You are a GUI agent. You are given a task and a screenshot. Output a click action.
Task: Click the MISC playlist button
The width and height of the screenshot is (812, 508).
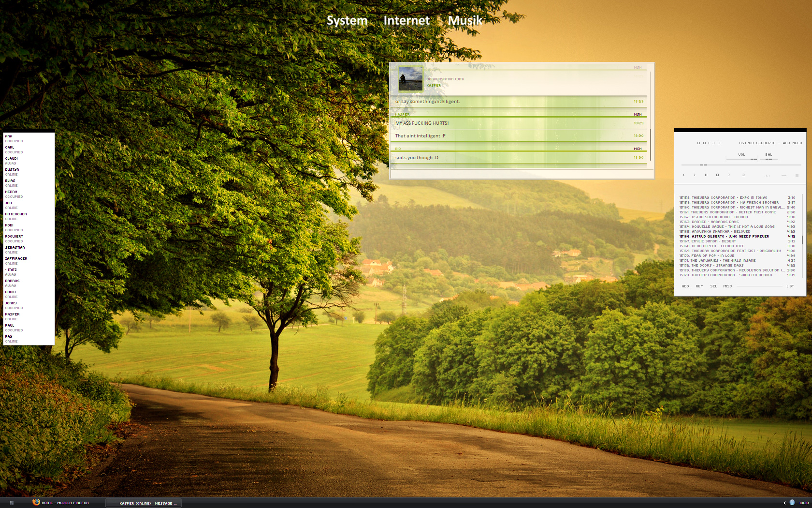[x=727, y=286]
